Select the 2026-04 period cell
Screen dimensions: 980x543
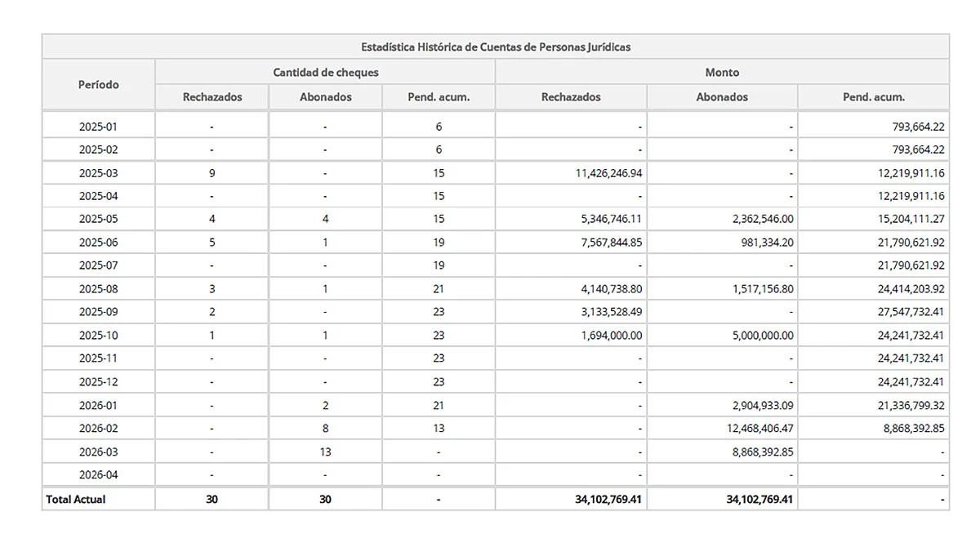pyautogui.click(x=98, y=474)
